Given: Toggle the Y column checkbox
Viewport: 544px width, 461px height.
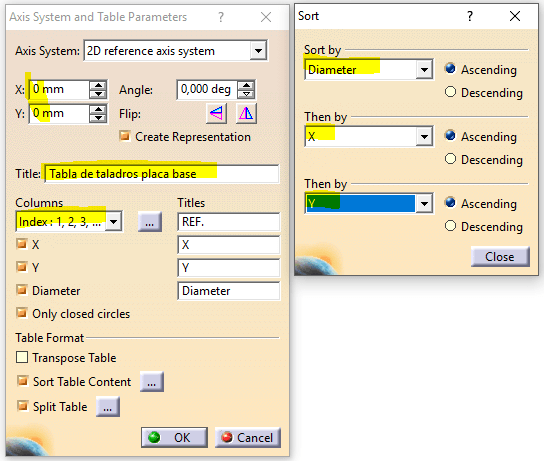Looking at the screenshot, I should tap(22, 267).
